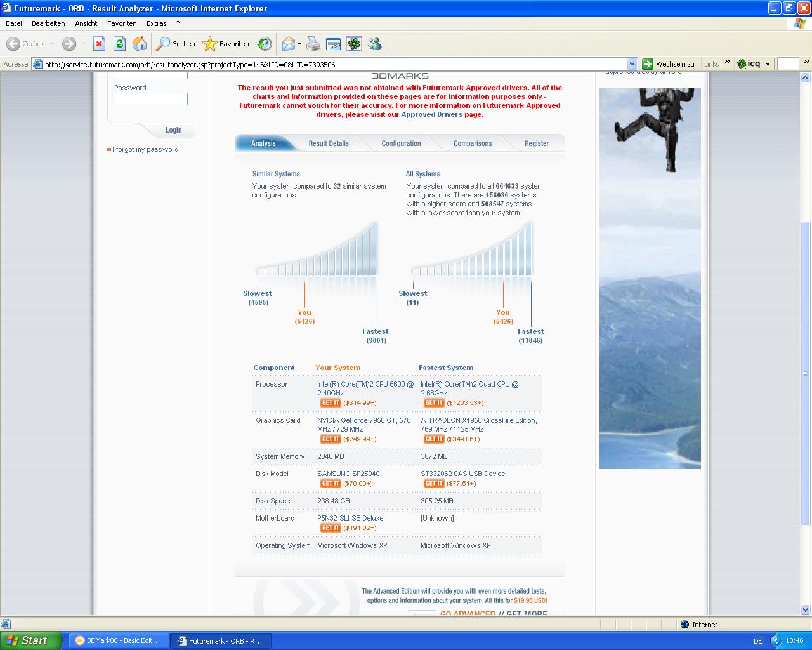Open P5N32-SLI-SE-Deluxe motherboard link
The width and height of the screenshot is (812, 650).
[x=350, y=518]
